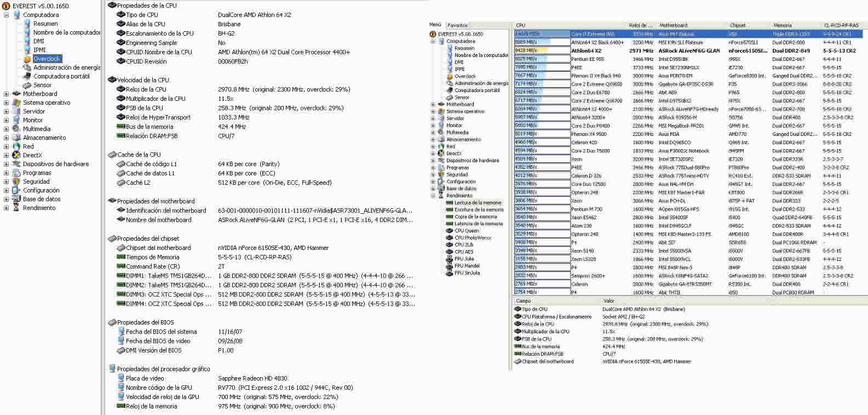Click the CPU PhotoWorxx benchmark icon
The width and height of the screenshot is (868, 415).
[450, 238]
